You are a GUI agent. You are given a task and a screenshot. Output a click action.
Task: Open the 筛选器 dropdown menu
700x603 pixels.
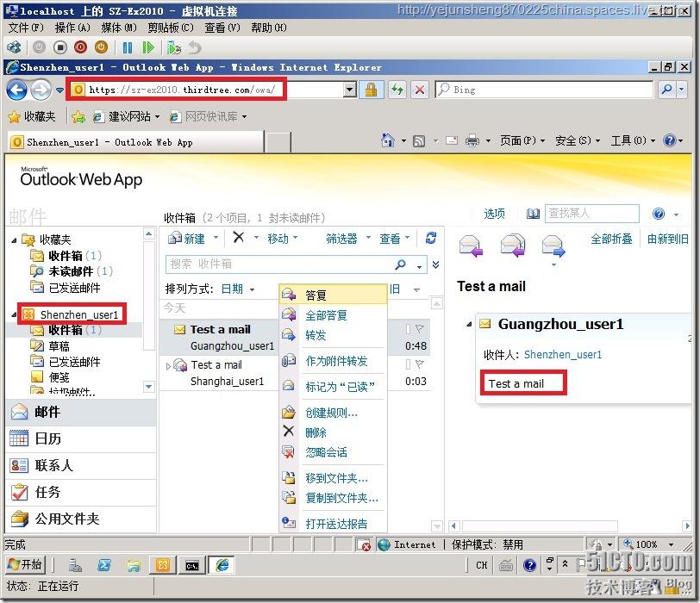348,239
